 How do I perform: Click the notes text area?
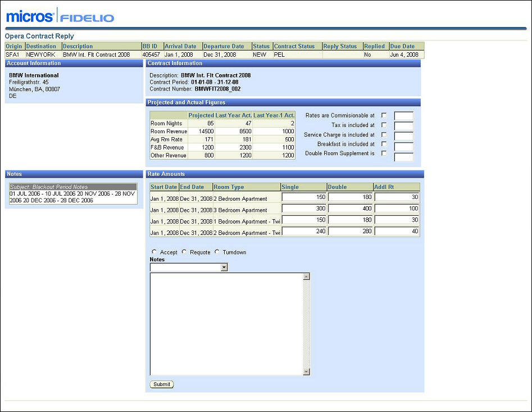[x=226, y=324]
